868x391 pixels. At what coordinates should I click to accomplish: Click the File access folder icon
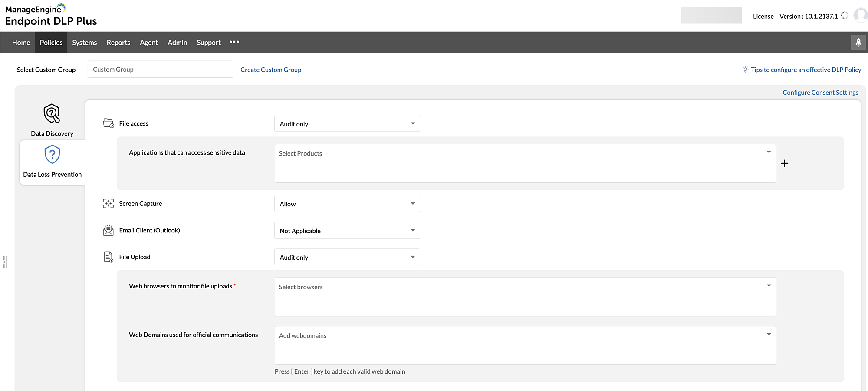click(108, 123)
